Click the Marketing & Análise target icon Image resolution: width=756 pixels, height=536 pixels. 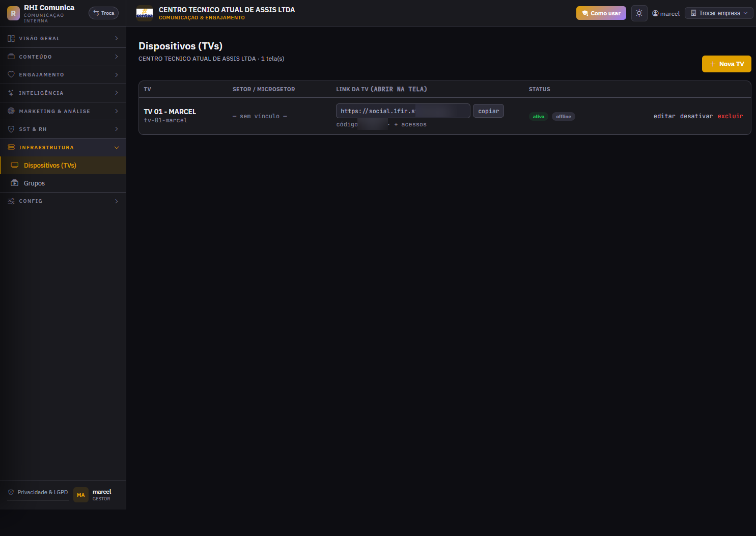point(11,111)
